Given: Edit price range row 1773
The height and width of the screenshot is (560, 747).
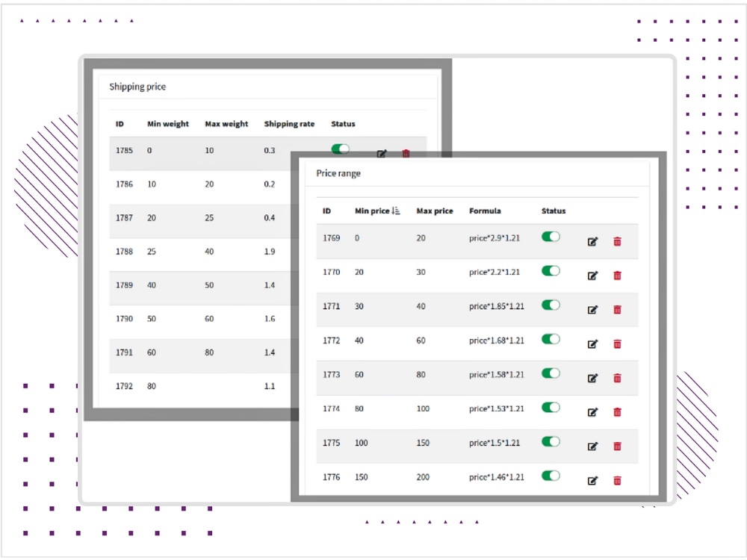Looking at the screenshot, I should 592,379.
